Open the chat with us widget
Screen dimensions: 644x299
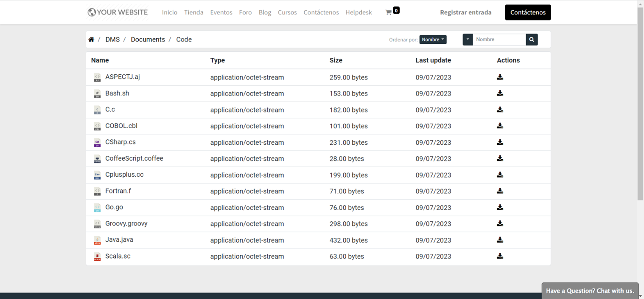click(590, 291)
